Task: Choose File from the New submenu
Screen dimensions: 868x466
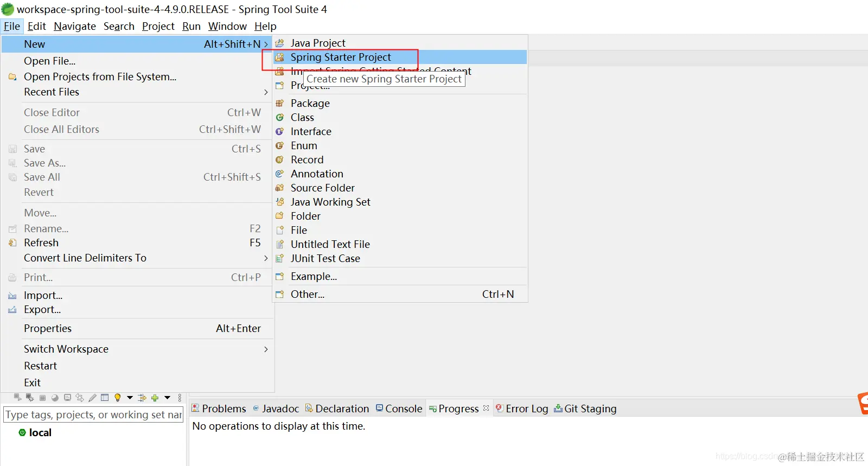Action: coord(400,230)
